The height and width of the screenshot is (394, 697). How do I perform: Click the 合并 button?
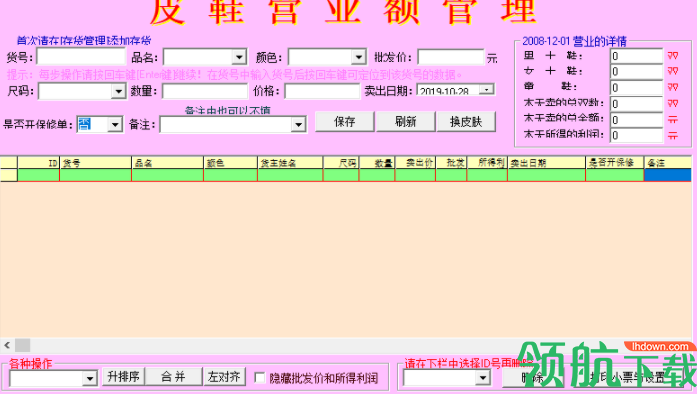point(173,377)
